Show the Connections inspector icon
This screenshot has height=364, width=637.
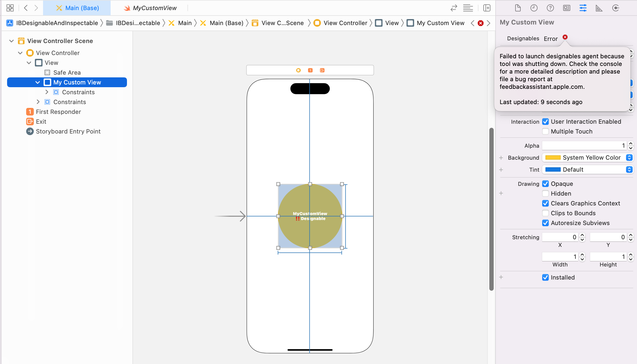point(615,8)
